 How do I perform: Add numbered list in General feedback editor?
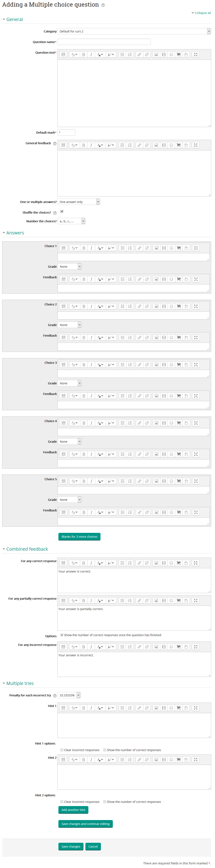[130, 145]
